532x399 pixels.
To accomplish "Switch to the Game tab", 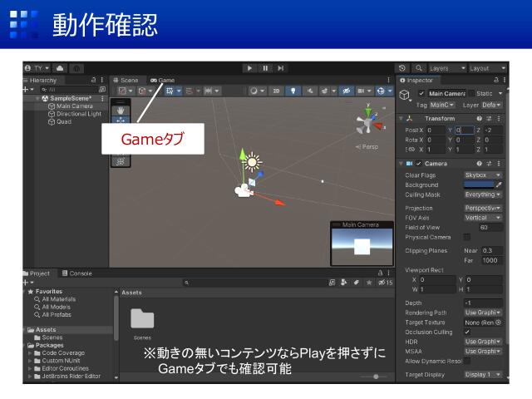I will click(163, 80).
